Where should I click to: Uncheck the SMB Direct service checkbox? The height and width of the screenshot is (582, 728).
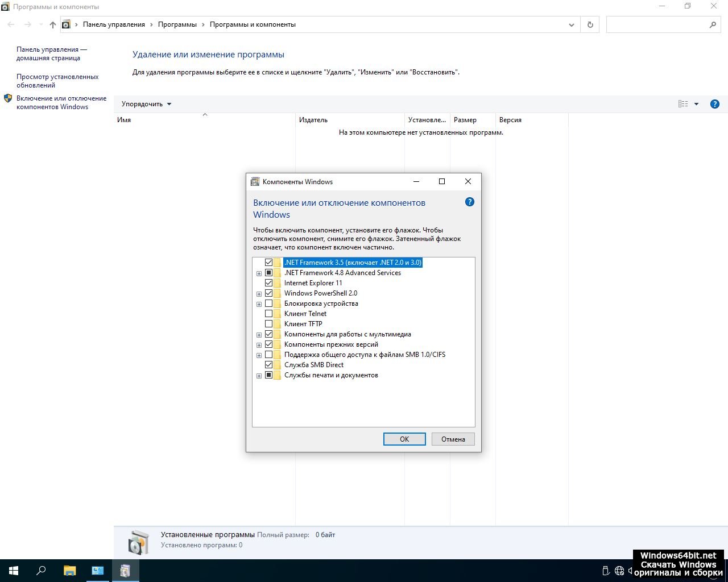click(x=269, y=365)
